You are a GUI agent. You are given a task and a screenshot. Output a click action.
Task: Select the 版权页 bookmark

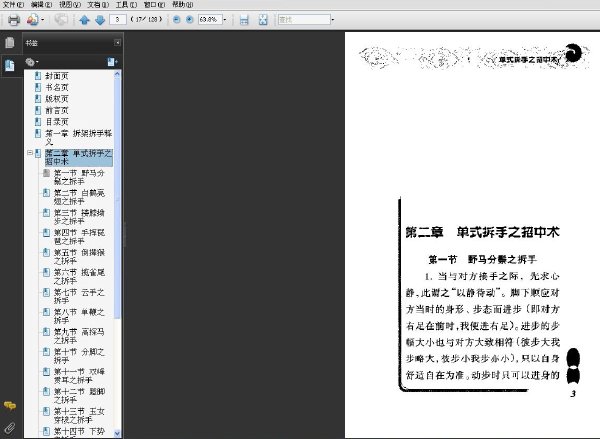point(57,99)
